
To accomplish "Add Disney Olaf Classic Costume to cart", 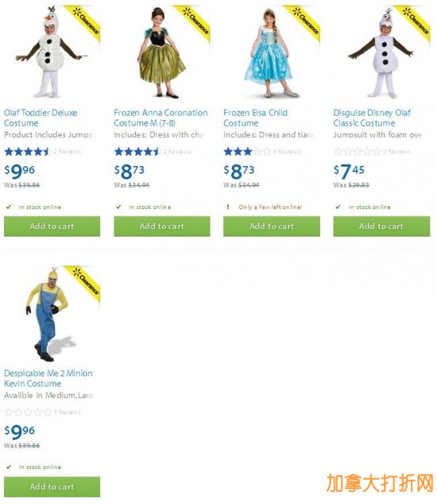I will (382, 226).
